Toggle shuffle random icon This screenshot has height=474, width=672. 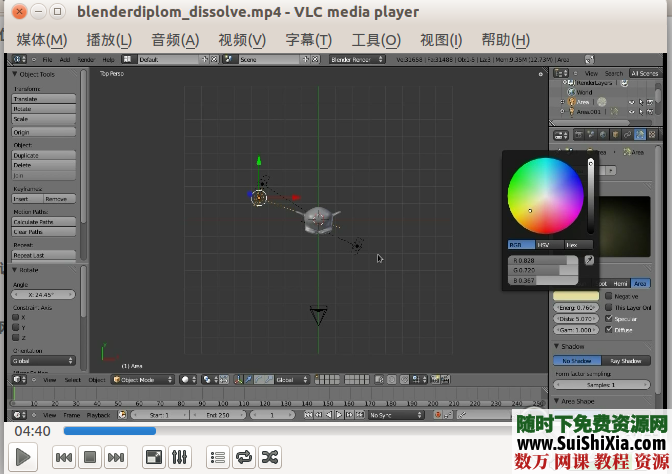(x=270, y=457)
